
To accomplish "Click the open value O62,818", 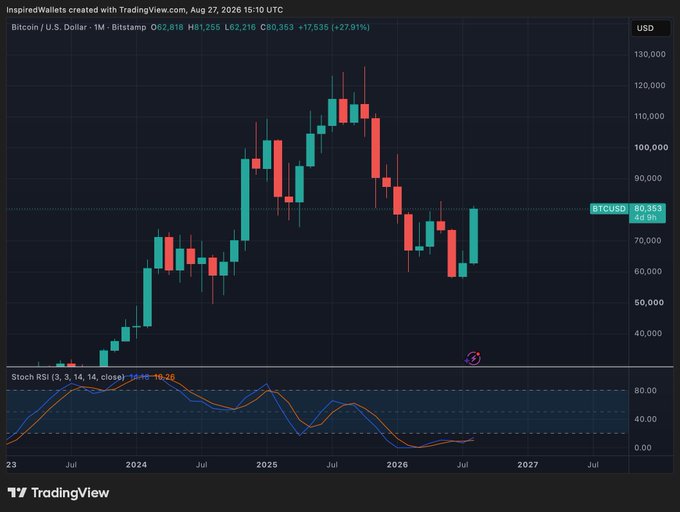I will point(167,27).
